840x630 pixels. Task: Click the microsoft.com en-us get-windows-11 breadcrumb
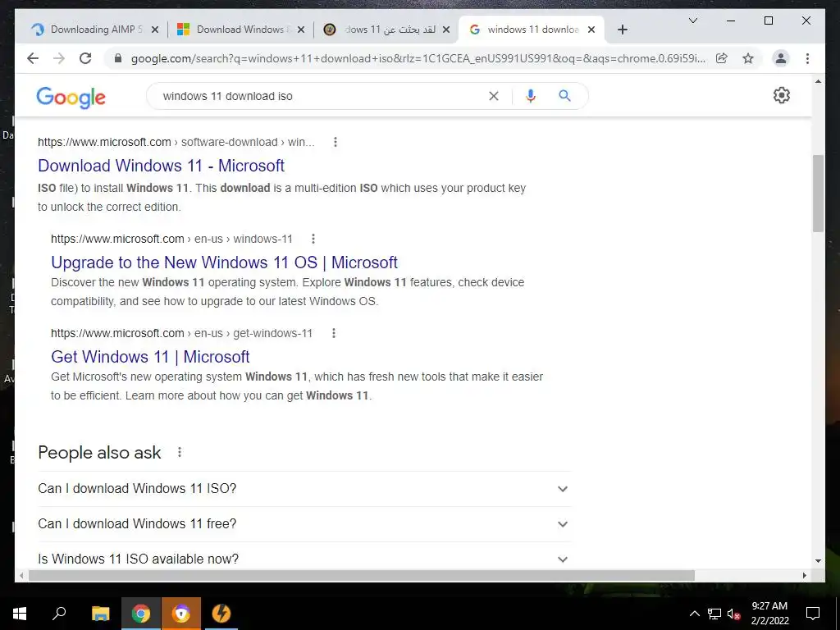pyautogui.click(x=181, y=333)
